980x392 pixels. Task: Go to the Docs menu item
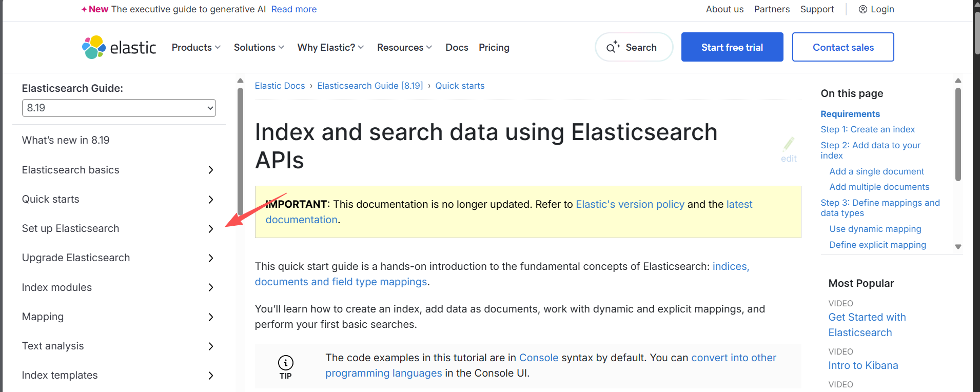click(x=457, y=47)
